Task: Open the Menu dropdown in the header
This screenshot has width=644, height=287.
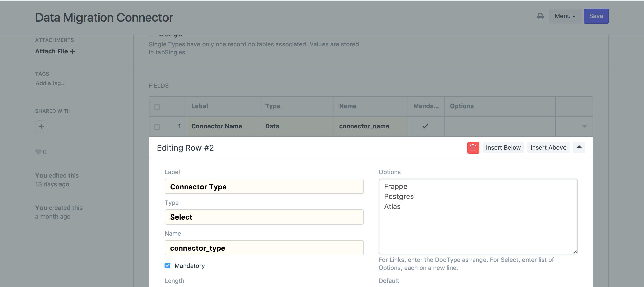Action: pyautogui.click(x=565, y=16)
